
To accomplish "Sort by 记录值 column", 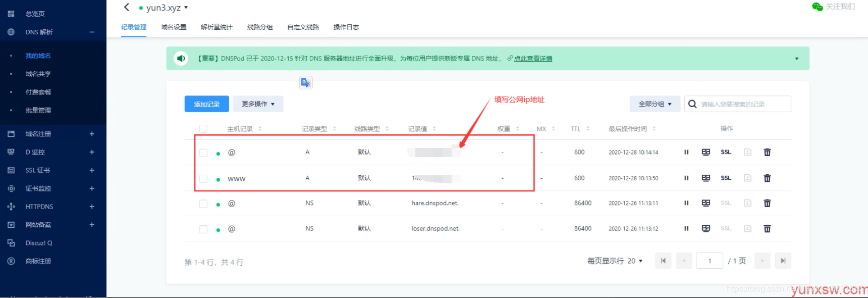I will tap(435, 129).
